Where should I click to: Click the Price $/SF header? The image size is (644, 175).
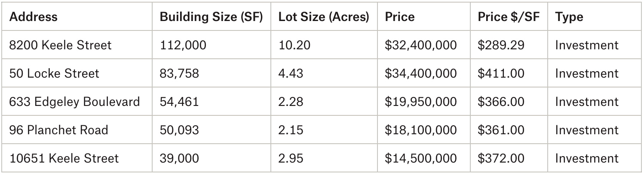point(508,17)
